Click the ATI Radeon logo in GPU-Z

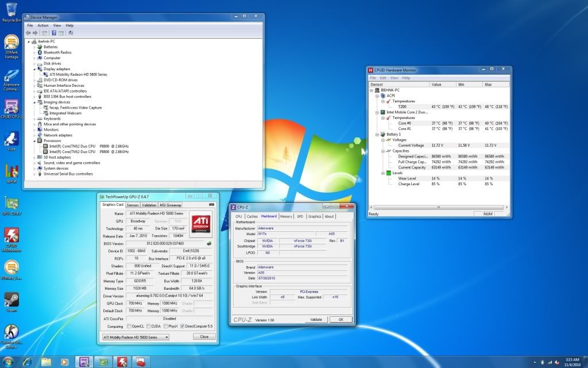[200, 224]
